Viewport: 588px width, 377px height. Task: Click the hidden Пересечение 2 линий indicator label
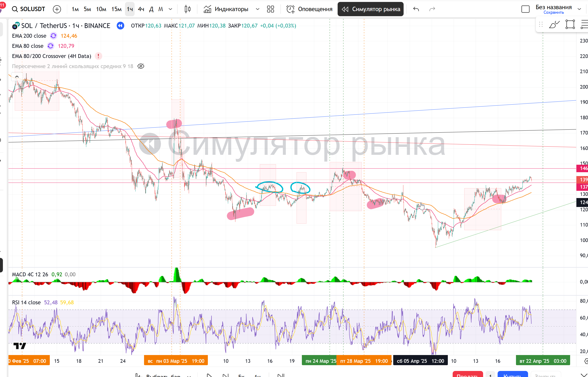tap(73, 66)
